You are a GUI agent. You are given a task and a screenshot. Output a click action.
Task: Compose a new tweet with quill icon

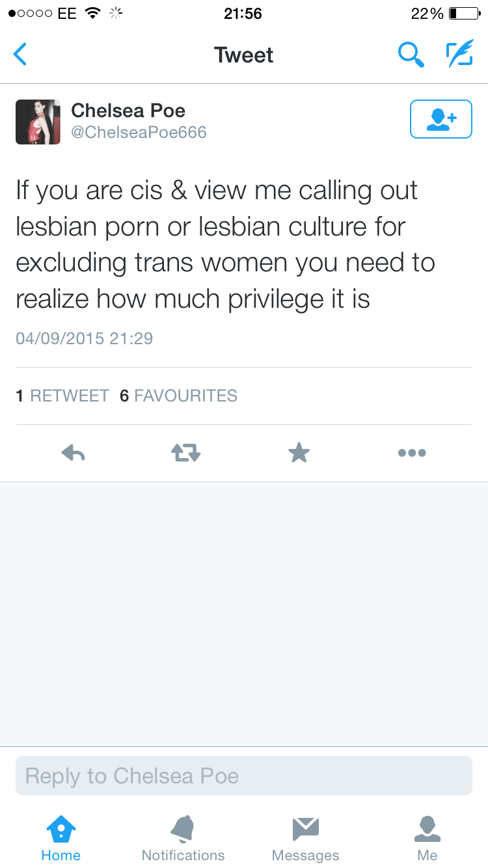click(459, 55)
